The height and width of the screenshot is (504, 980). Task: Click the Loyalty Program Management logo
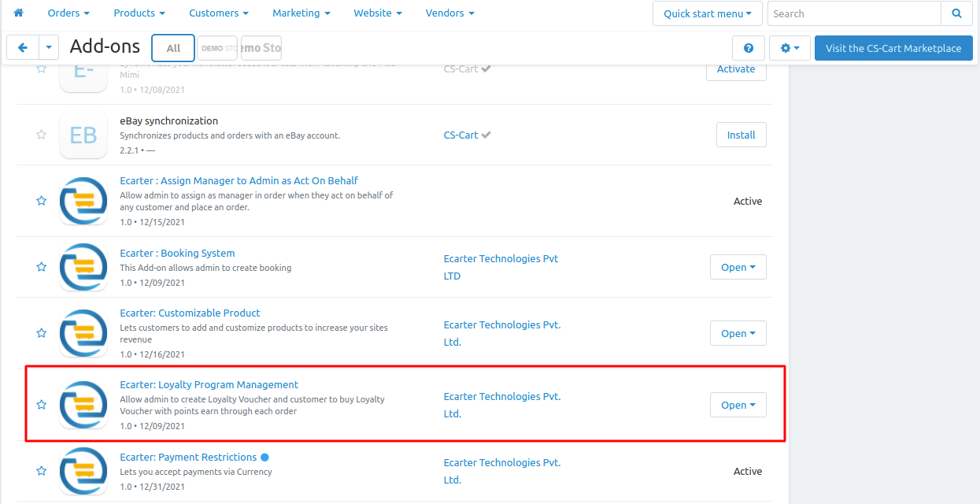point(83,405)
